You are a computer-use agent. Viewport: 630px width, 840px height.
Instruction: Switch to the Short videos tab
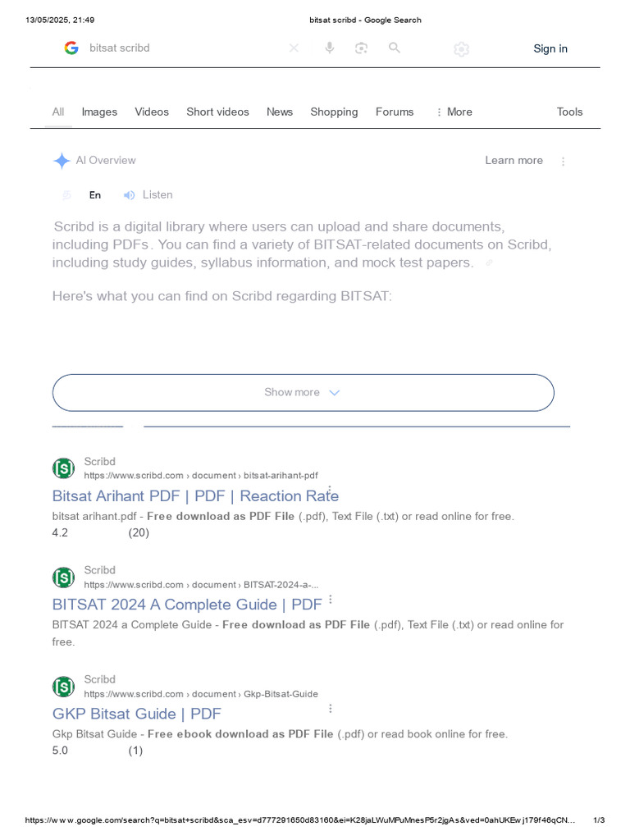pos(217,112)
